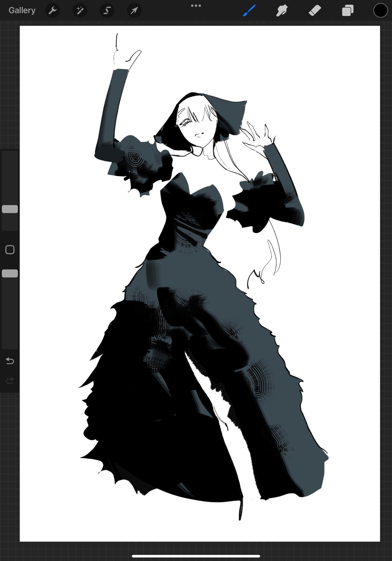Tap the brush size slider handle
392x561 pixels.
[x=10, y=209]
